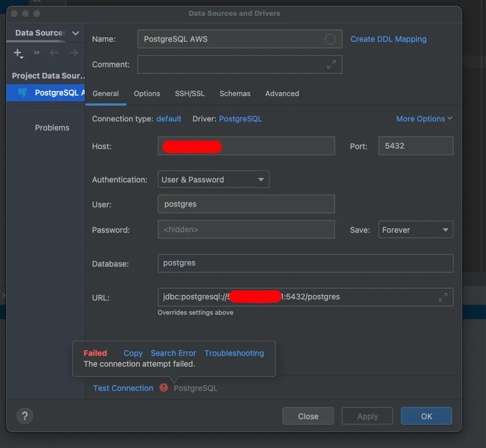
Task: Switch to the General tab
Action: pos(106,93)
